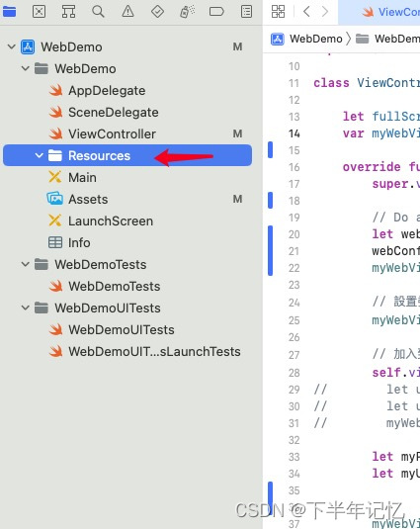Open the Find navigator magnifier
Screen dimensions: 420x529
[x=98, y=12]
